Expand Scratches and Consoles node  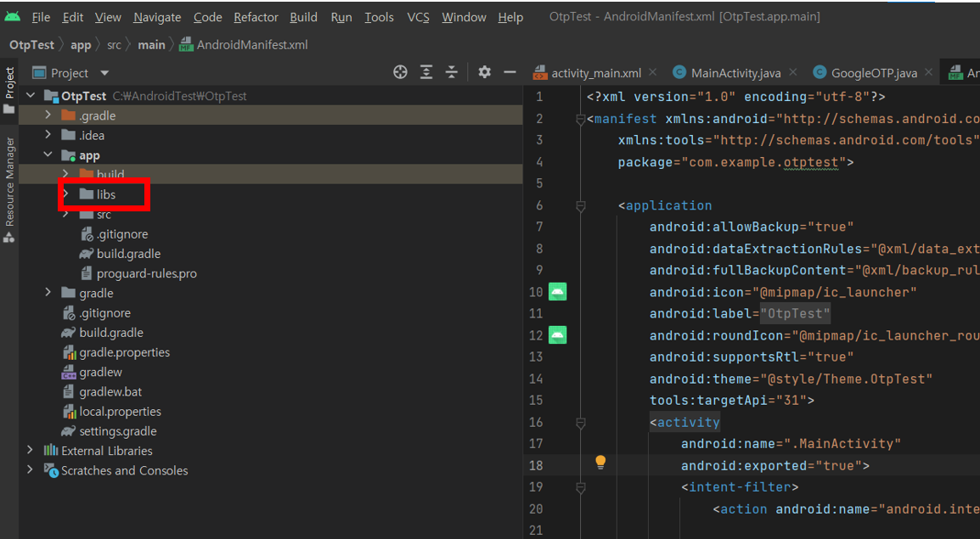pos(30,470)
